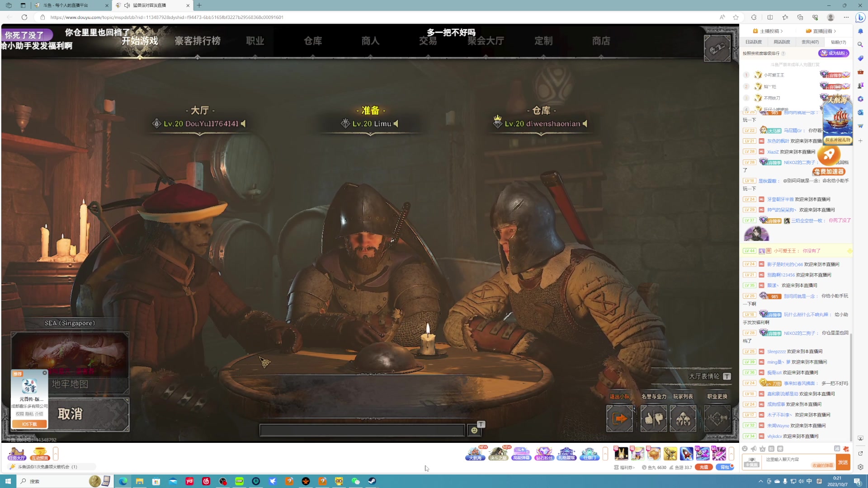
Task: Mute DouYu1764141 player speaker icon
Action: [243, 123]
